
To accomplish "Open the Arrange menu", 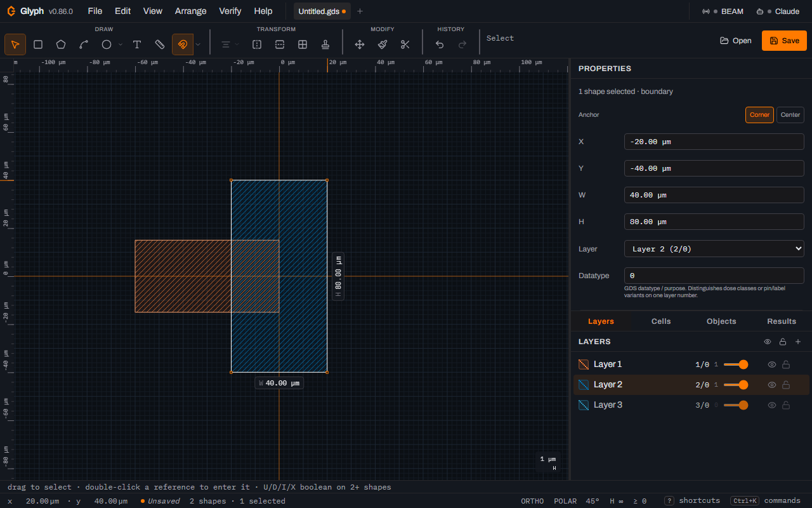I will click(190, 11).
